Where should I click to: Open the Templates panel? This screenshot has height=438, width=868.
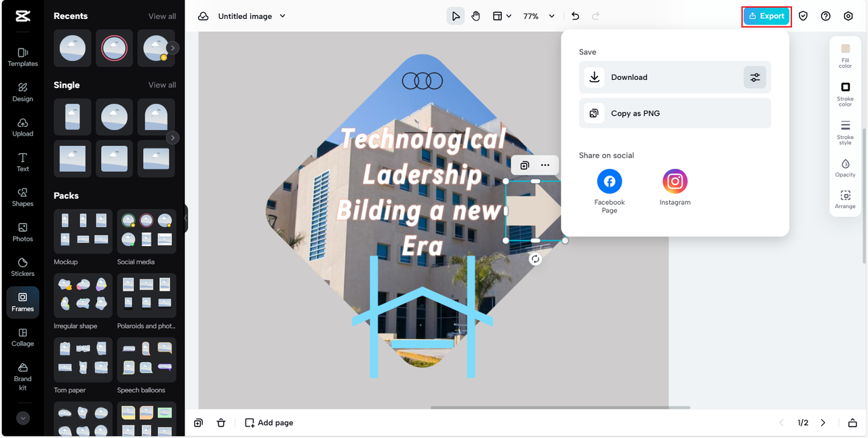22,57
